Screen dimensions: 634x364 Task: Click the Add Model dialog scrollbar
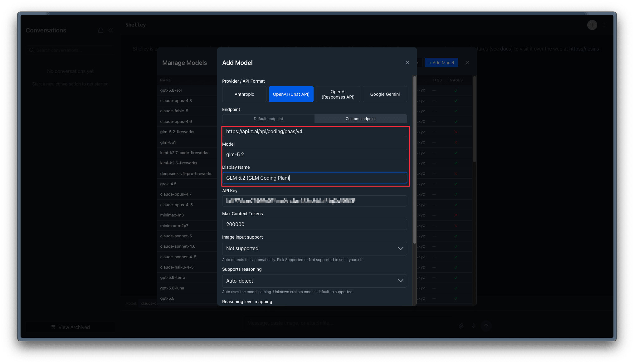[415, 160]
